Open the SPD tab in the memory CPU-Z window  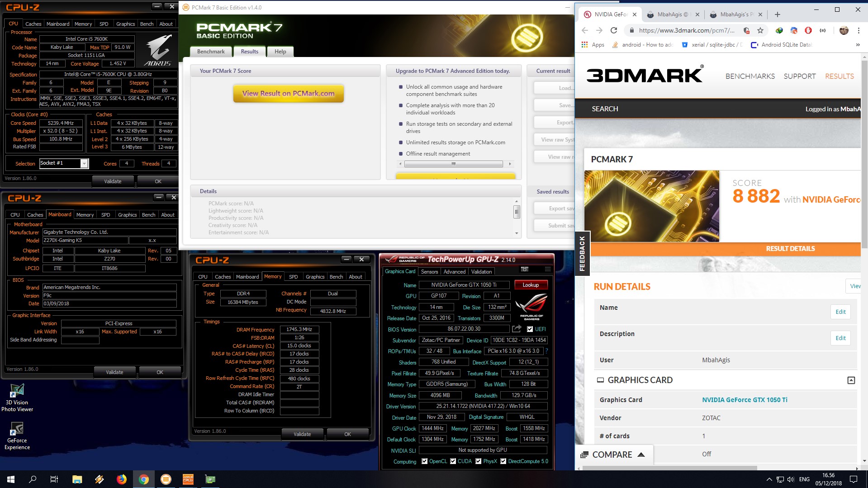click(293, 276)
